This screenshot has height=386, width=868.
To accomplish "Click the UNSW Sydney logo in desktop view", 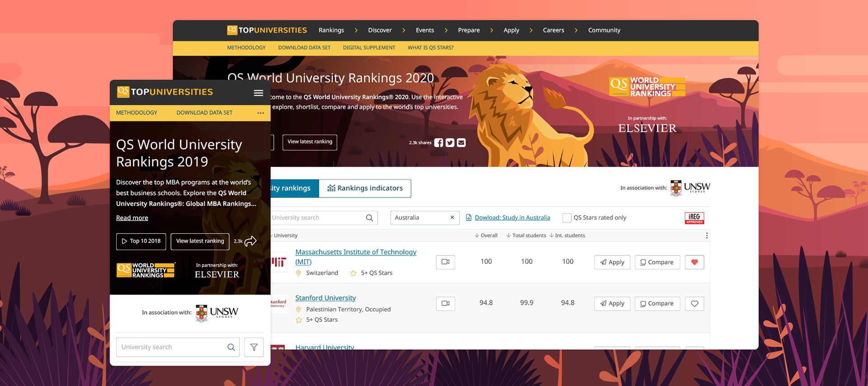I will click(690, 188).
